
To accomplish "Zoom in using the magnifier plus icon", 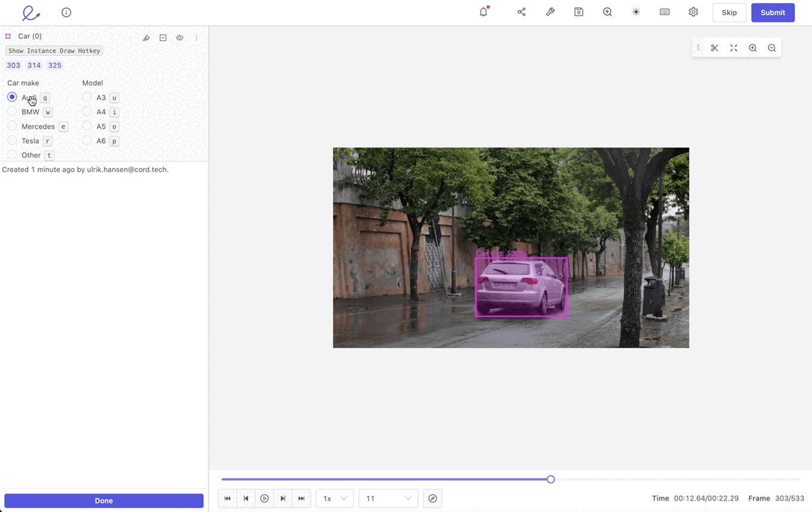I will point(752,48).
